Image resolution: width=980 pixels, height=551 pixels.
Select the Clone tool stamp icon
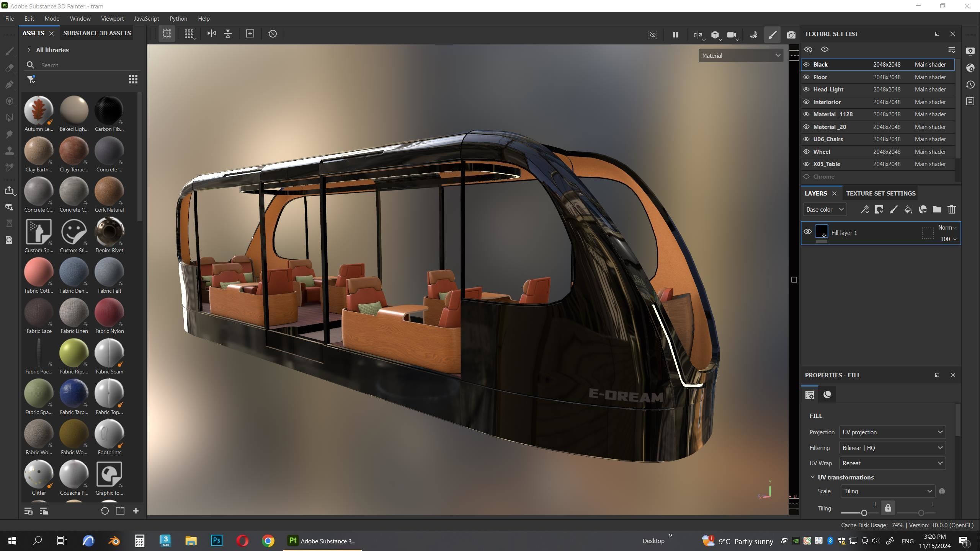[x=10, y=151]
